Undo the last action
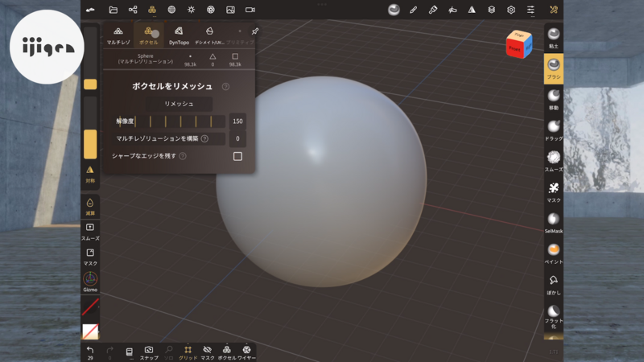The image size is (644, 362). [x=90, y=352]
